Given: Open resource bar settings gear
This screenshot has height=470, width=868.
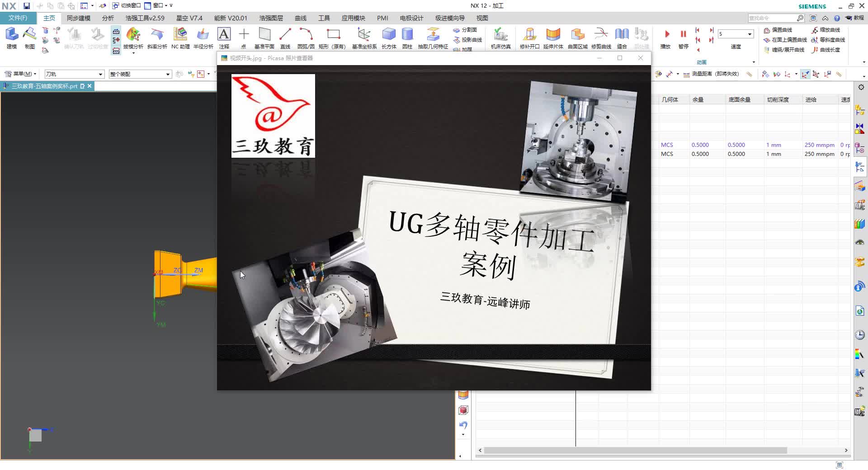Looking at the screenshot, I should point(861,87).
